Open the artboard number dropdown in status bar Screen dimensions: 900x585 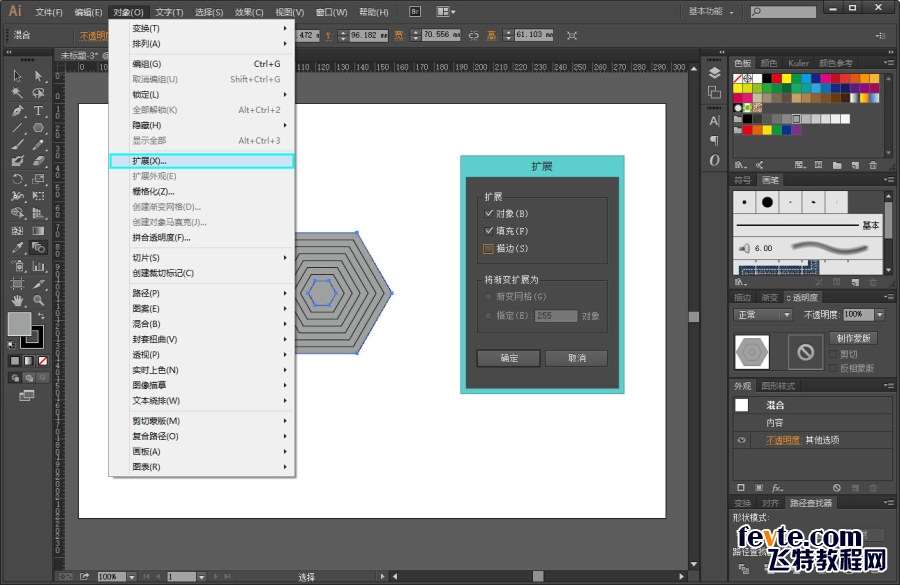click(201, 576)
